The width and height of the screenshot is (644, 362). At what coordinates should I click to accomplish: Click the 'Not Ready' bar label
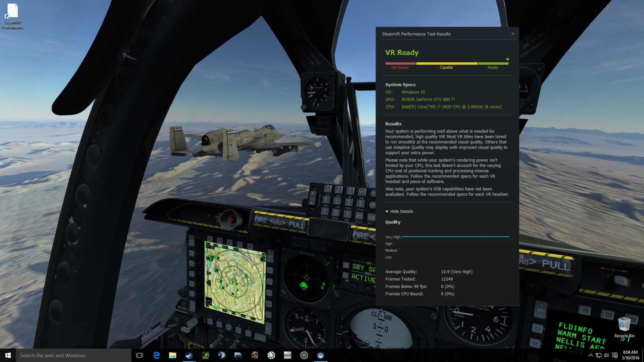pos(400,67)
